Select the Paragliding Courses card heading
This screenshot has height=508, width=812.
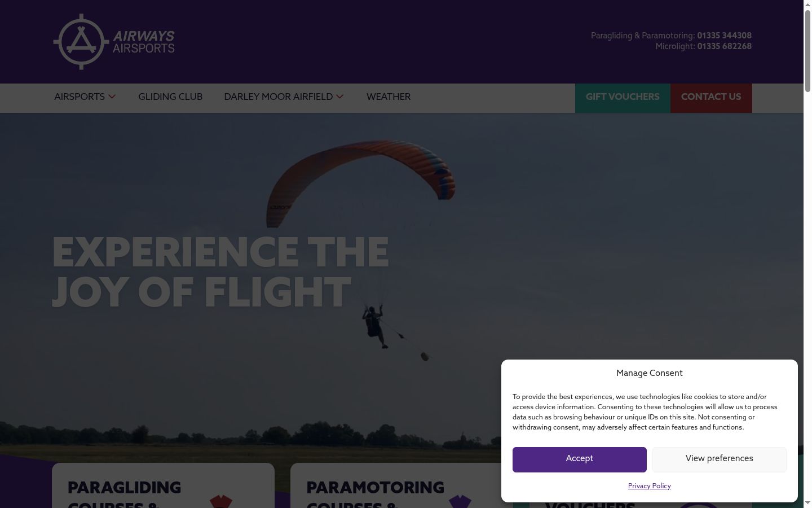pos(125,494)
